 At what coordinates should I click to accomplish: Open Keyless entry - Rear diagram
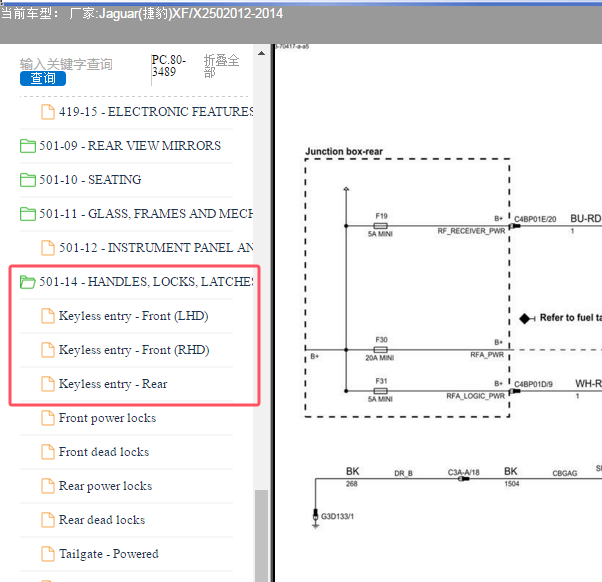coord(113,384)
